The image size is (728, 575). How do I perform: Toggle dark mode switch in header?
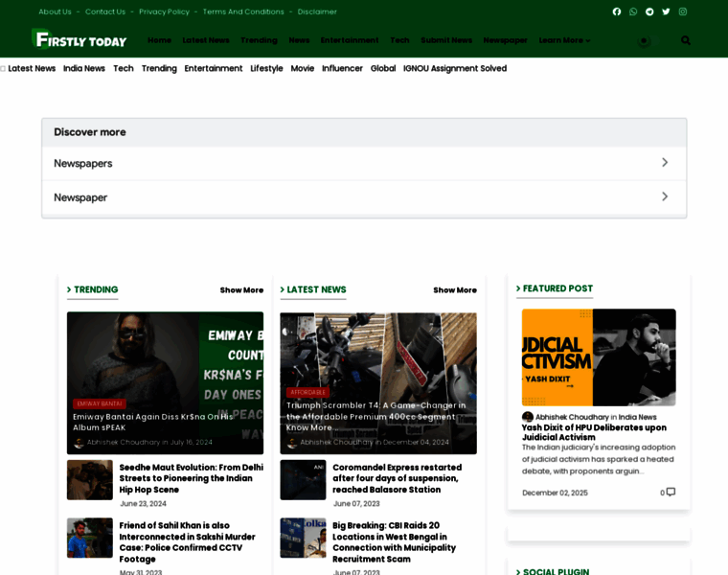(x=644, y=40)
